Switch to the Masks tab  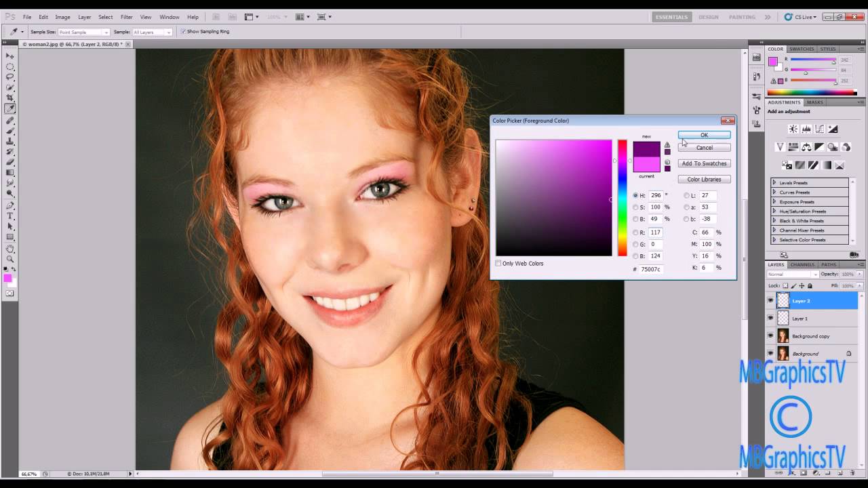point(815,102)
